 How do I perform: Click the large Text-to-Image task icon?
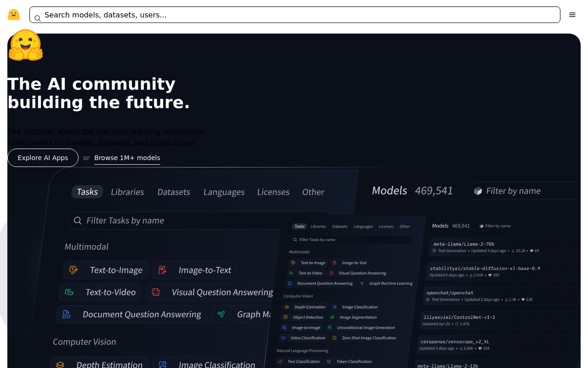point(73,270)
